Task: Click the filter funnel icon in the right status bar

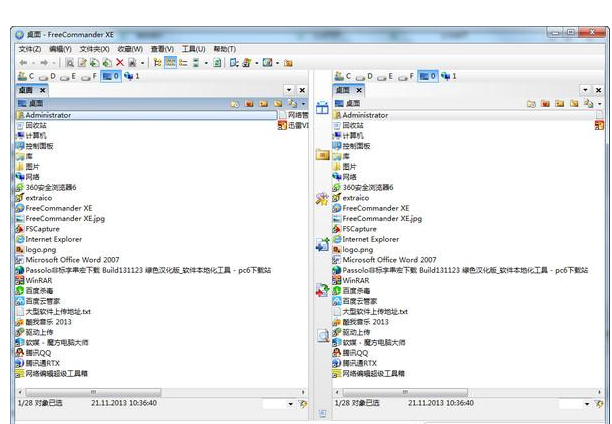Action: tap(599, 404)
